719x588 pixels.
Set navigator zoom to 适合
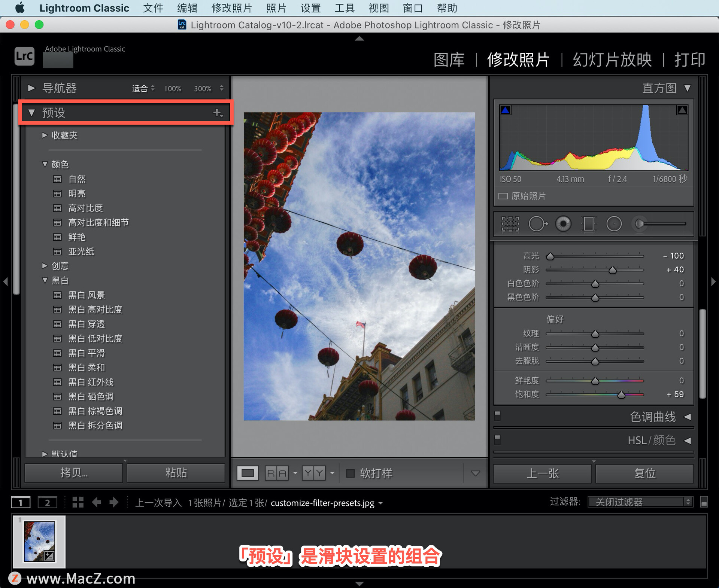(140, 89)
